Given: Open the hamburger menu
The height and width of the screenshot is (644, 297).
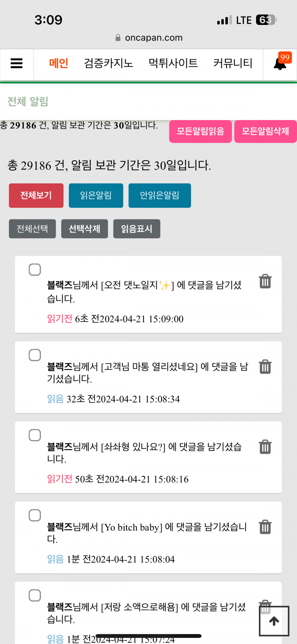Looking at the screenshot, I should (x=17, y=63).
